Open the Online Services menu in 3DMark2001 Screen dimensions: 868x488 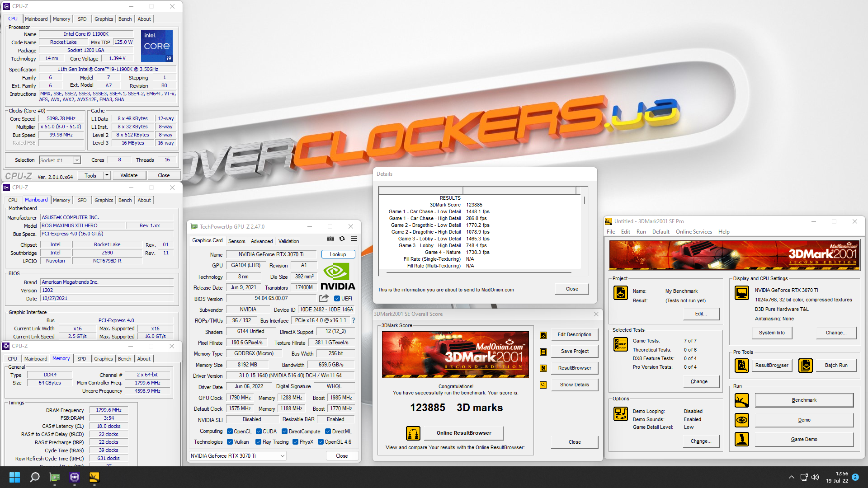point(694,232)
